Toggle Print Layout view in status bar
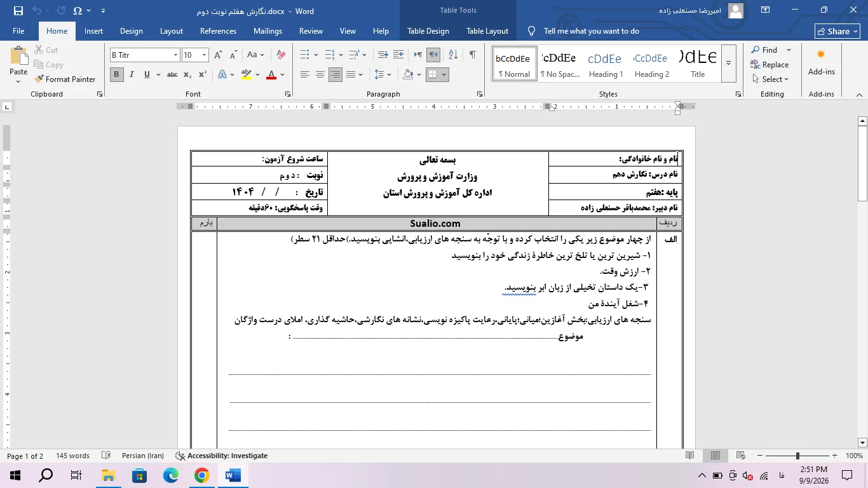868x488 pixels. click(715, 456)
